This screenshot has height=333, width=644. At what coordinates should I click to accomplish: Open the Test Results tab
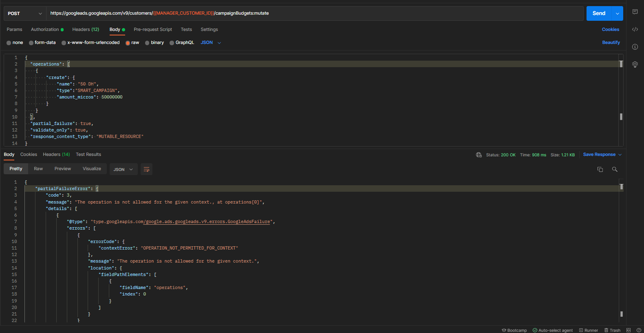click(88, 155)
